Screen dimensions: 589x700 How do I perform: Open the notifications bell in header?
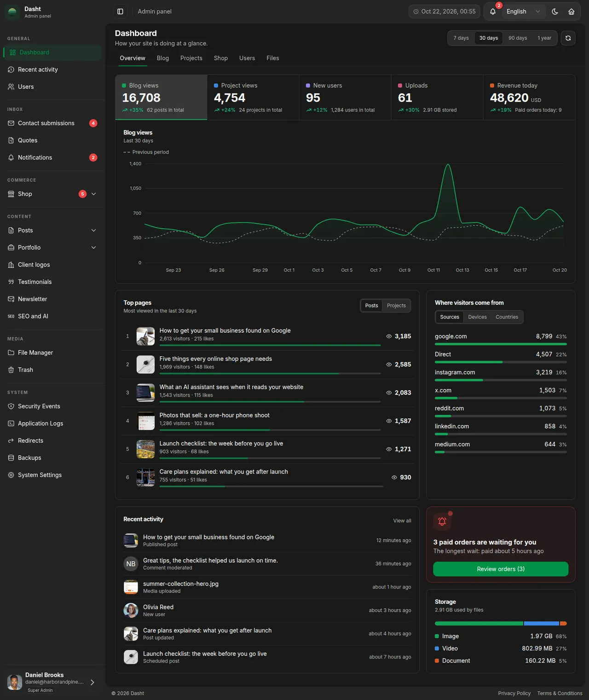pos(493,12)
